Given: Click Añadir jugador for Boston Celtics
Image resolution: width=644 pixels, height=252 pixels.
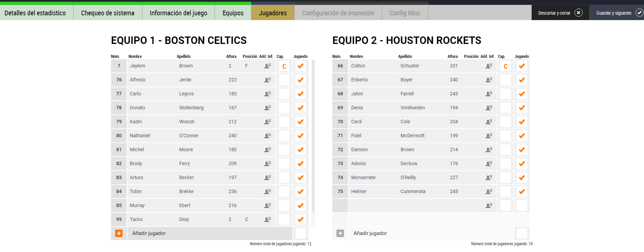Looking at the screenshot, I should [149, 233].
